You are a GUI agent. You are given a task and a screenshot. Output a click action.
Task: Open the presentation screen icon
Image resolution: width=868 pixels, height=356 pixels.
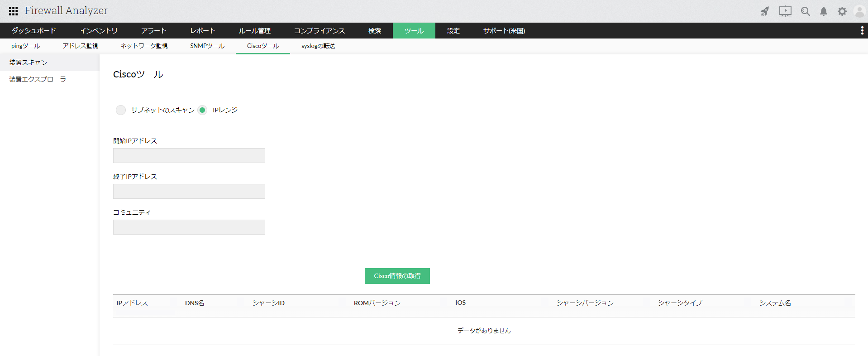click(x=785, y=11)
